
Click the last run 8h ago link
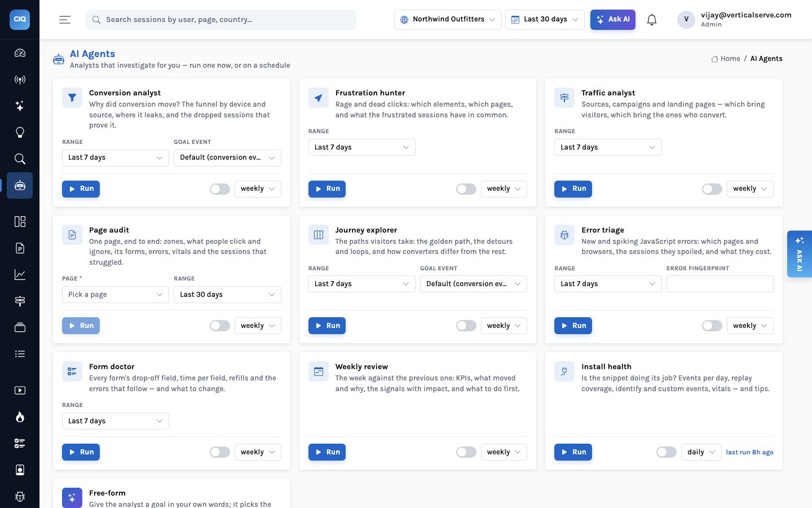(x=749, y=452)
